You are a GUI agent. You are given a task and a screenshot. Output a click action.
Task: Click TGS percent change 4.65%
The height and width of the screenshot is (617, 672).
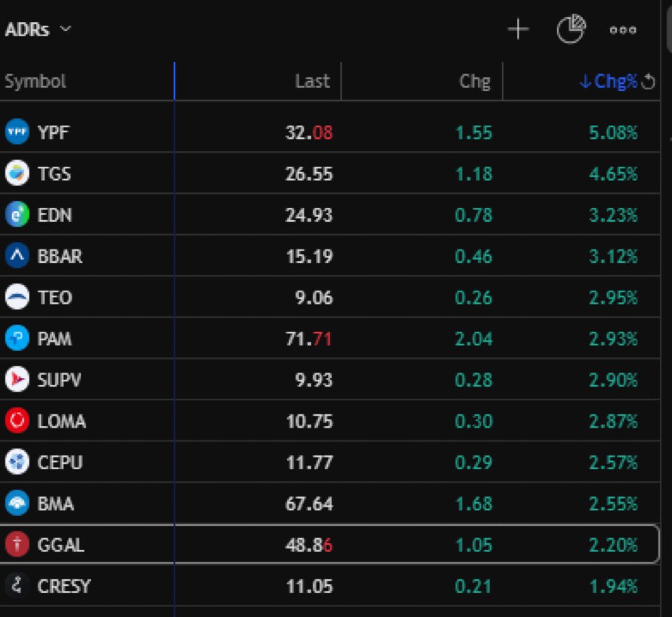(613, 174)
